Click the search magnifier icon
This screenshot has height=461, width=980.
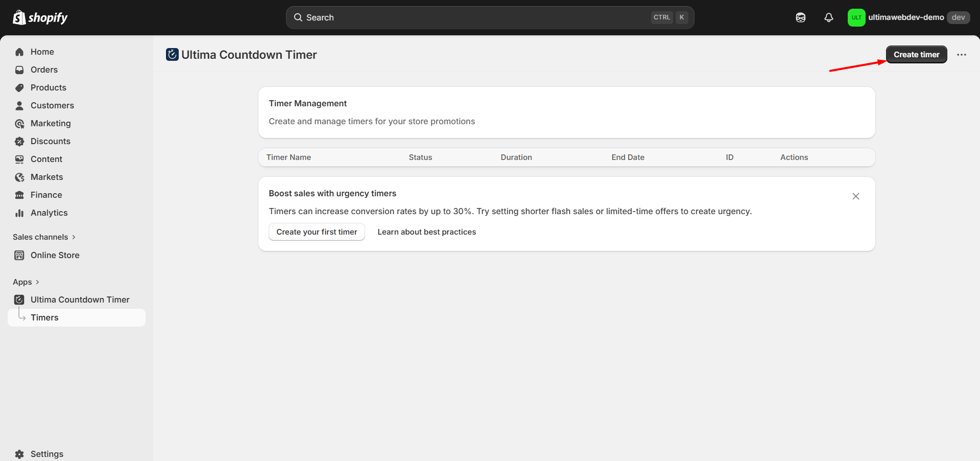click(298, 17)
